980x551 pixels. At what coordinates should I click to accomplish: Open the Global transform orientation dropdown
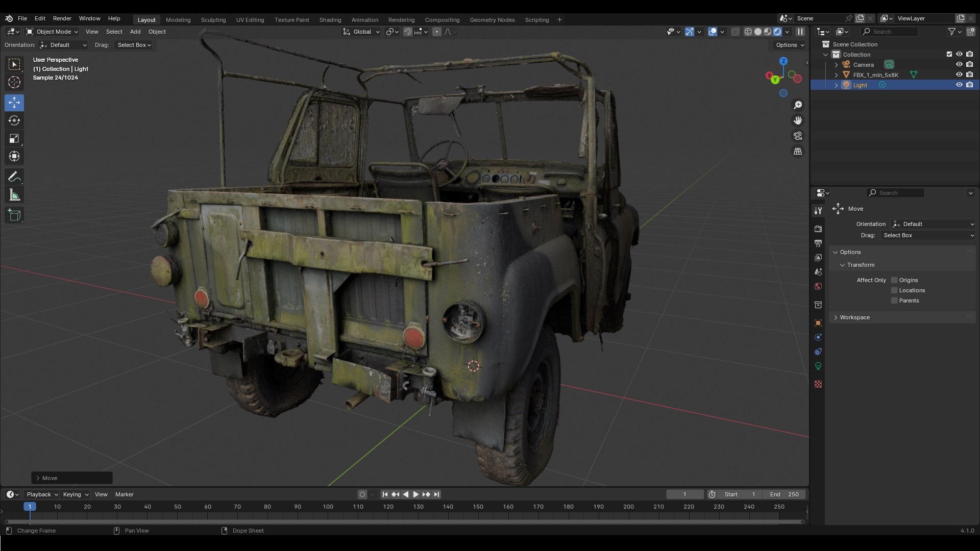(x=361, y=32)
